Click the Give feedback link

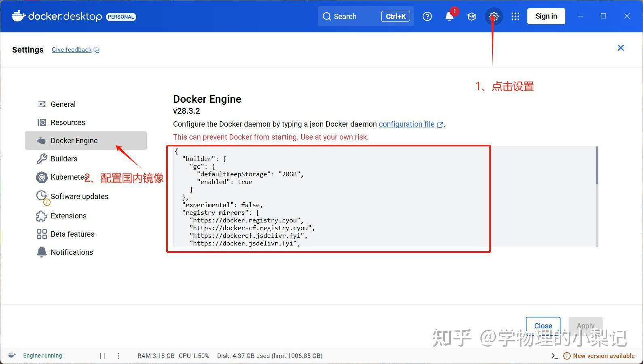click(72, 50)
